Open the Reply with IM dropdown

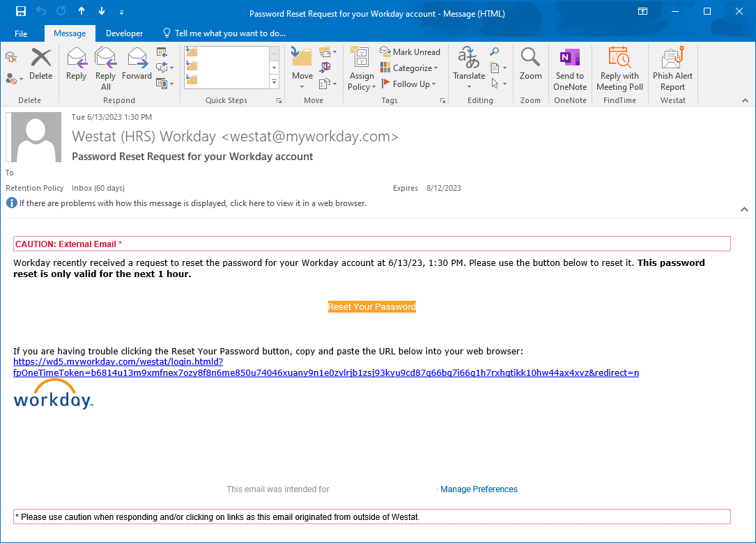tap(165, 68)
